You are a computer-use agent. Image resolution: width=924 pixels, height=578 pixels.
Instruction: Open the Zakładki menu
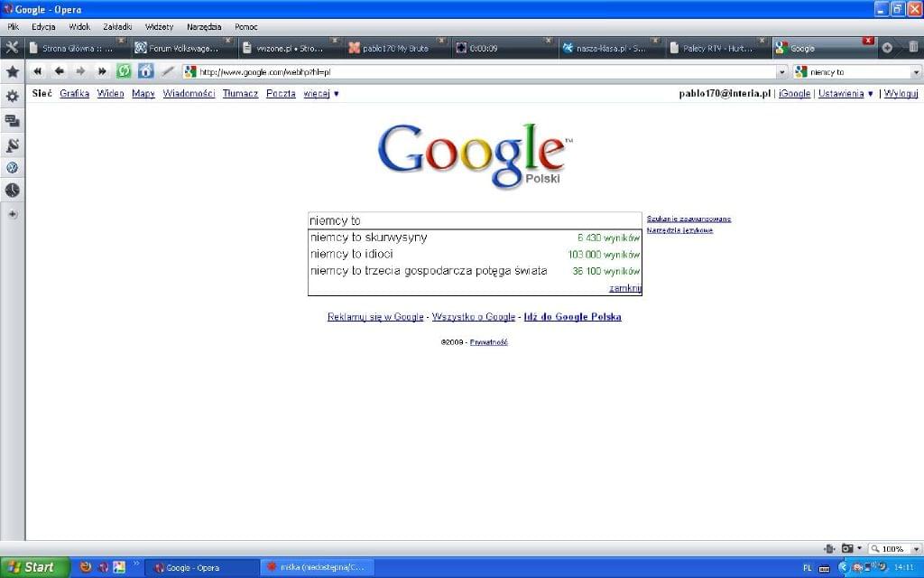pyautogui.click(x=117, y=26)
